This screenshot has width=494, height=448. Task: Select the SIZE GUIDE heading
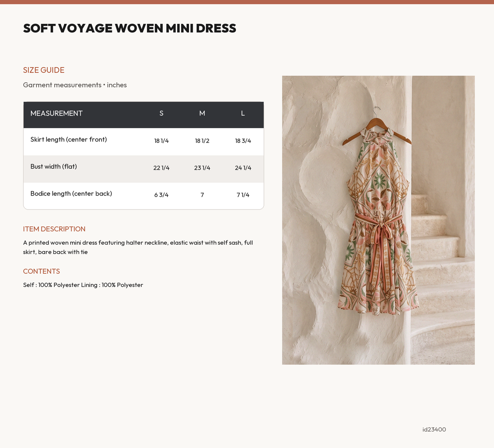(44, 70)
